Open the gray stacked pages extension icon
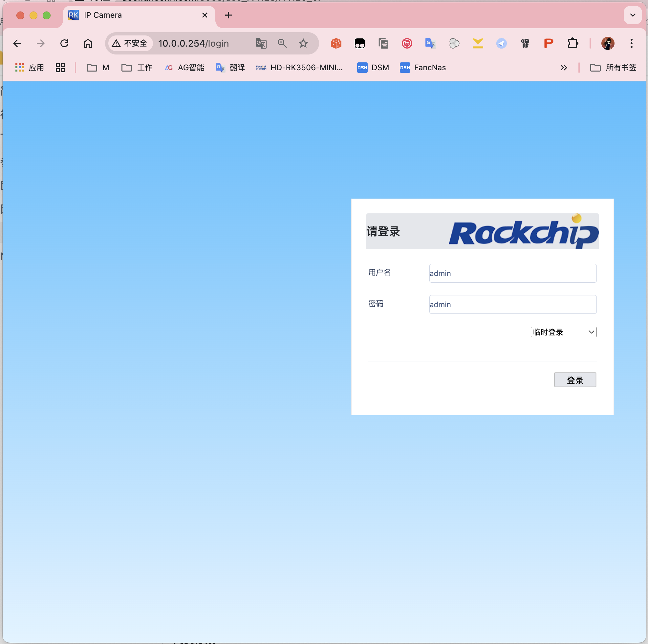 [383, 43]
